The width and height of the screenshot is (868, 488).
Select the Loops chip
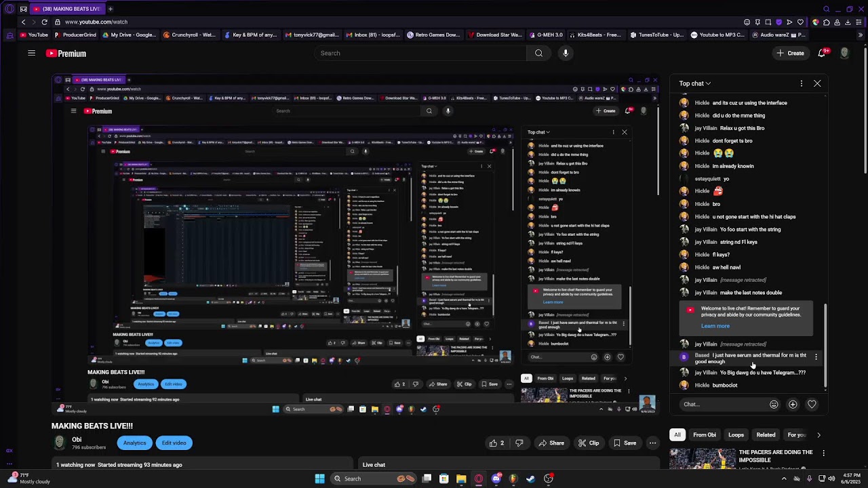tap(736, 435)
